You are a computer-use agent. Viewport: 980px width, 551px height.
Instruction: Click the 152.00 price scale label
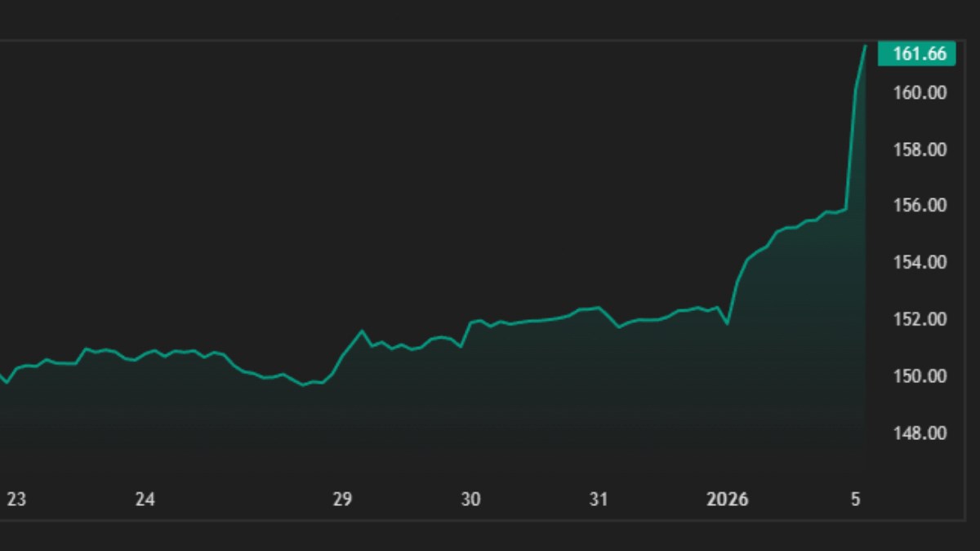920,319
